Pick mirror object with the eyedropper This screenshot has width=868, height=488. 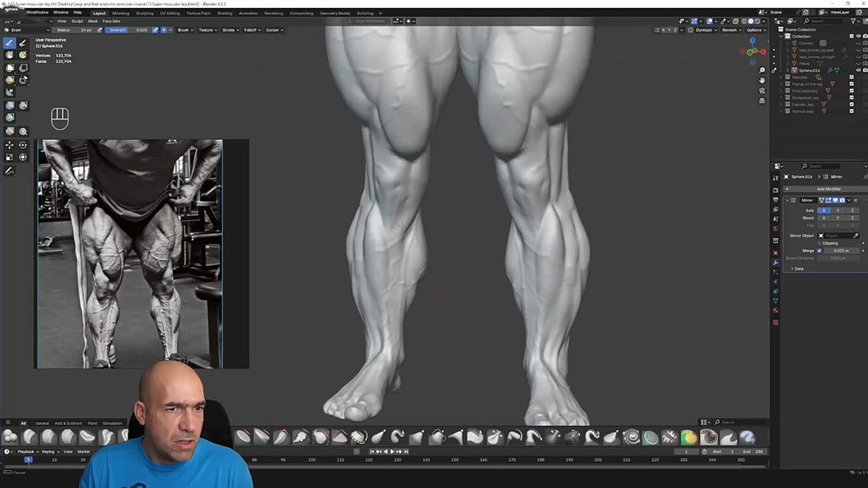coord(856,236)
